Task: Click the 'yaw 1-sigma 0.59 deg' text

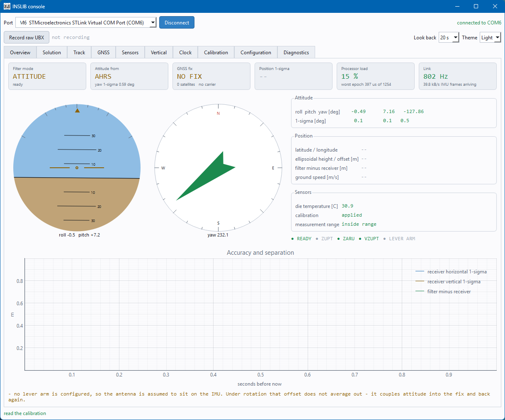Action: pos(114,84)
